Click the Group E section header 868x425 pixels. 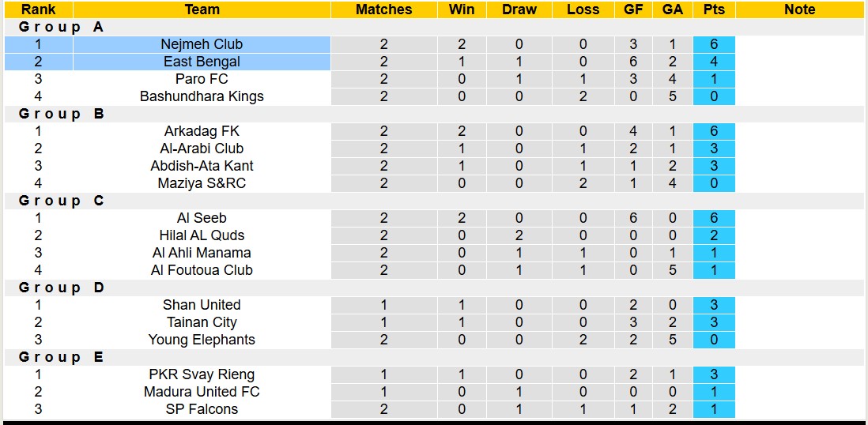click(x=62, y=357)
